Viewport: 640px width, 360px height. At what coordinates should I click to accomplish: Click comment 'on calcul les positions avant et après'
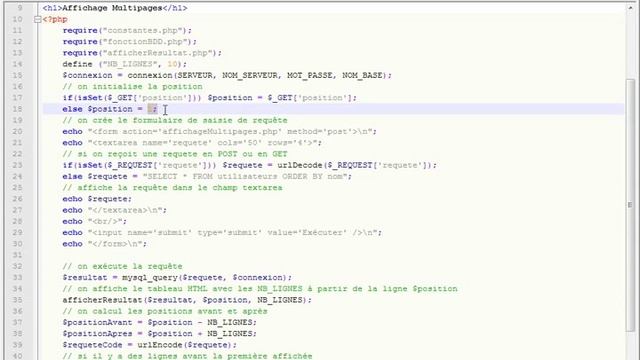click(165, 311)
